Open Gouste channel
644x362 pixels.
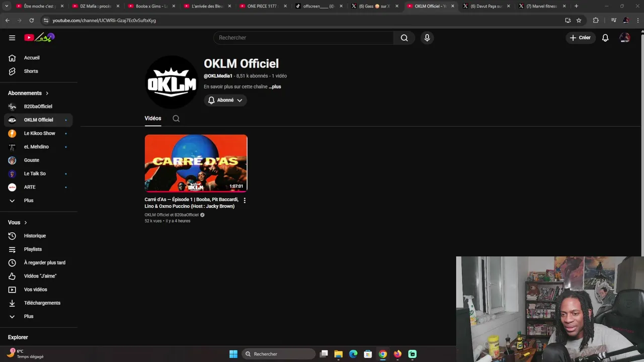(39, 160)
